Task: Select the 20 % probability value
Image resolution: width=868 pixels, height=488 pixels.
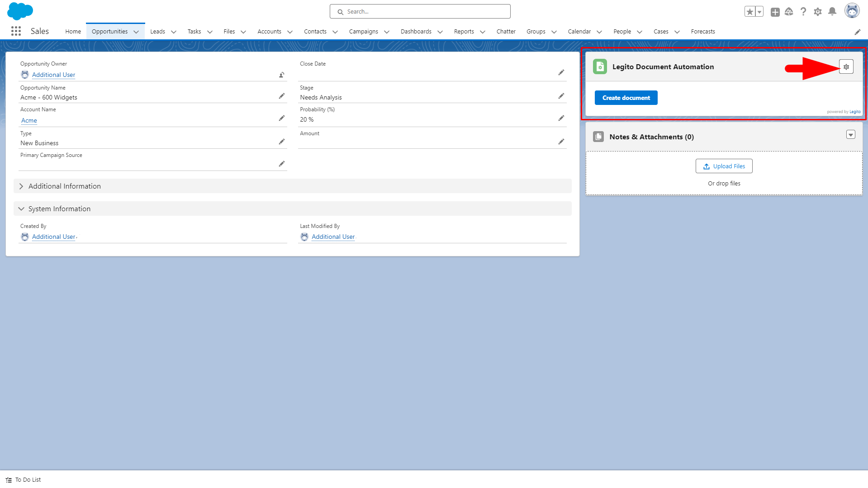Action: click(x=307, y=119)
